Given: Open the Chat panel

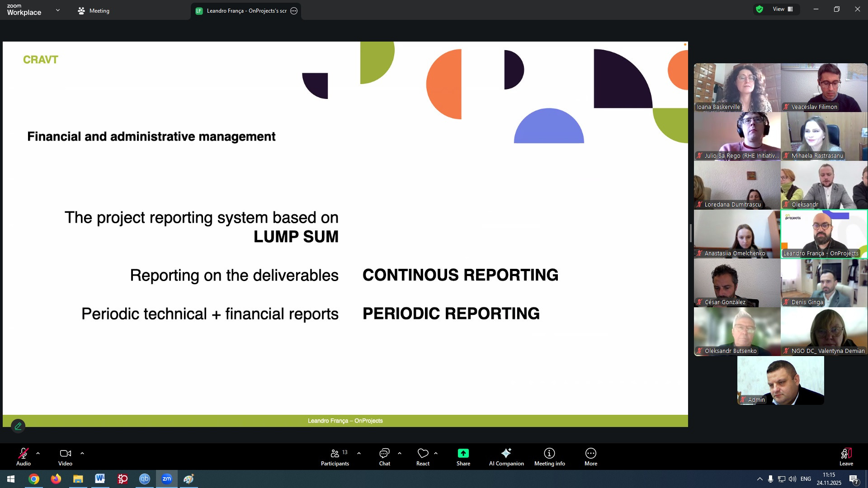Looking at the screenshot, I should [384, 457].
